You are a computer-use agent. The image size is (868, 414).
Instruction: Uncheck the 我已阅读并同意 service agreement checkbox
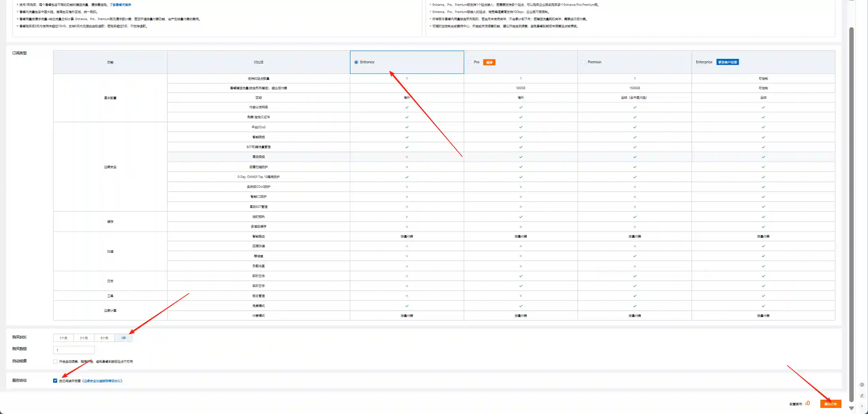55,381
